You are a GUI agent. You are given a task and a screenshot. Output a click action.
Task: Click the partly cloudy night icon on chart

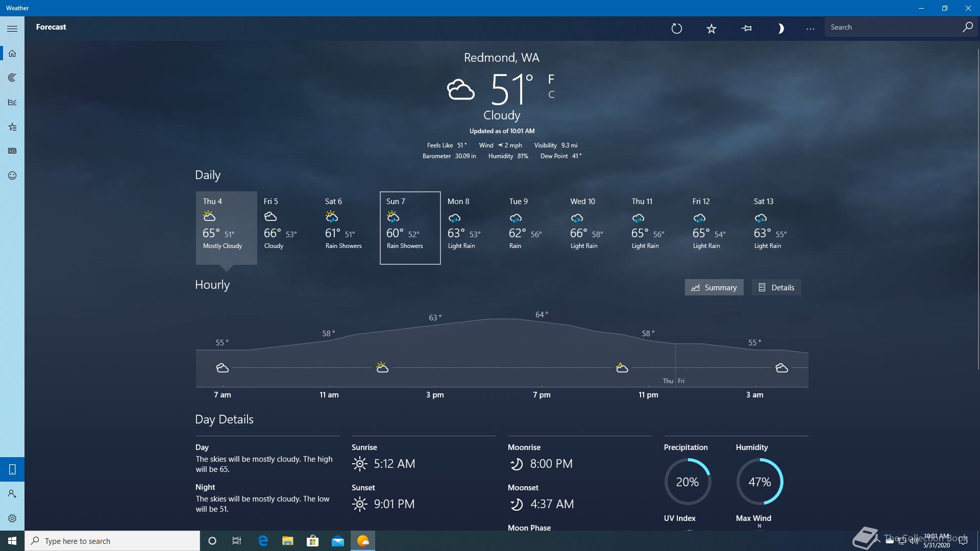point(622,368)
